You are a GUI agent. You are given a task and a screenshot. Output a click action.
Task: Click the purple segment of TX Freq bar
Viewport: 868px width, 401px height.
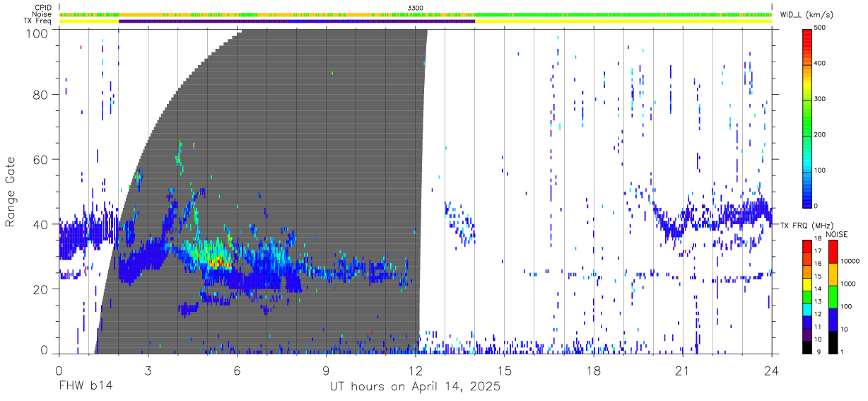coord(297,21)
